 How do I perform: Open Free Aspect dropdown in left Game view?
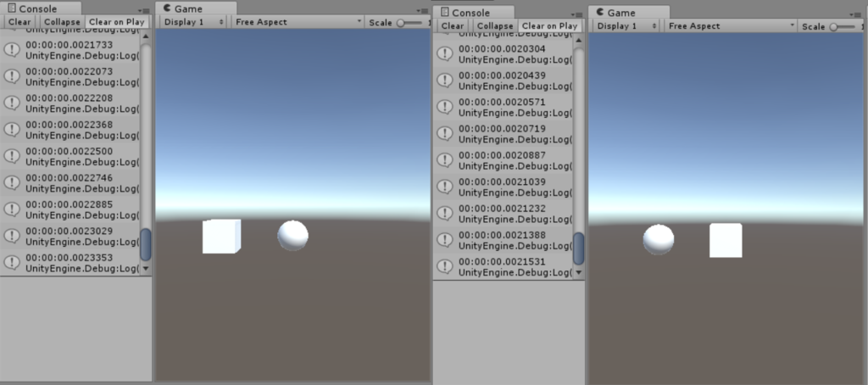tap(298, 22)
